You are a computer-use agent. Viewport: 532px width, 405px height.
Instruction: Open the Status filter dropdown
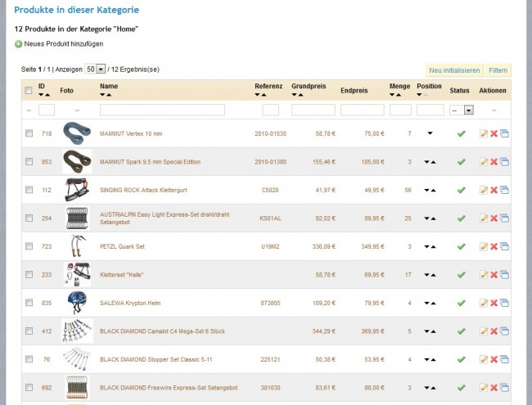coord(462,110)
